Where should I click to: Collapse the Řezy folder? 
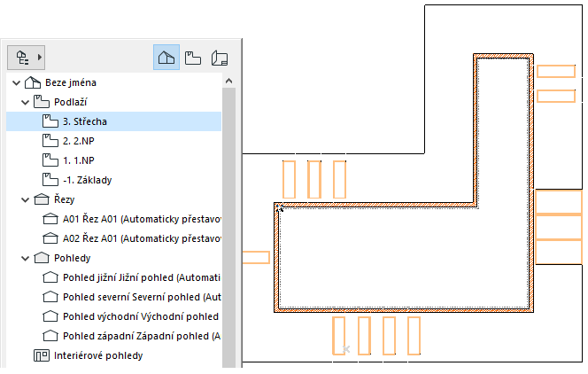tap(25, 199)
